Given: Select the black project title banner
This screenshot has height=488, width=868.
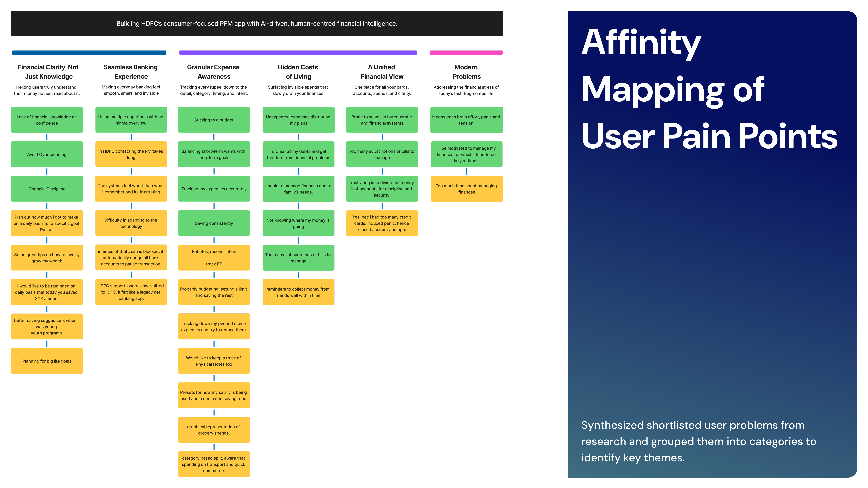Looking at the screenshot, I should point(257,24).
